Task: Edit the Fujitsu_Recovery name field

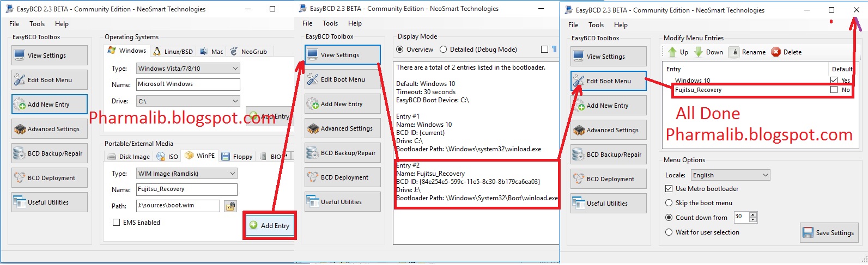Action: tap(186, 189)
